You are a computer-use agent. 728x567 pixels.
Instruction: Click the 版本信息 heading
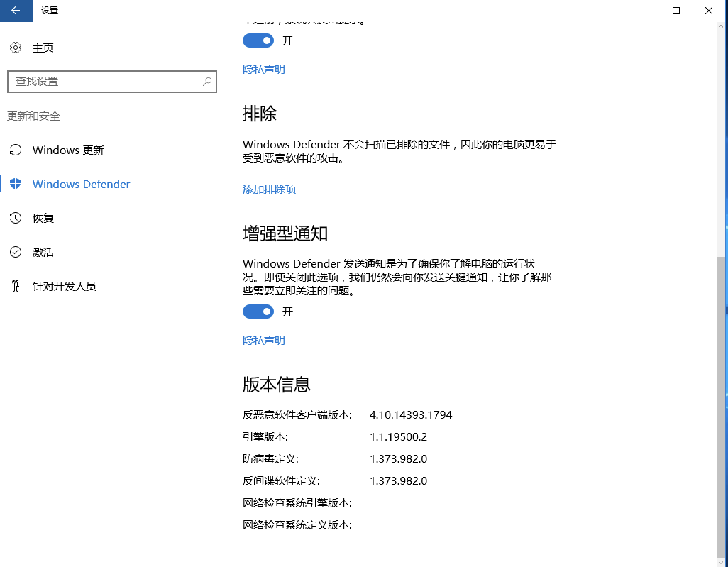click(x=277, y=384)
